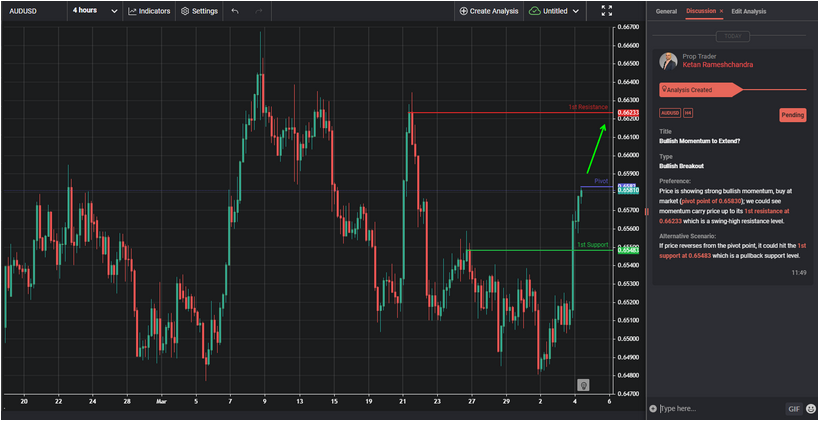Click the 'Preference:' heading
The height and width of the screenshot is (421, 818).
675,181
